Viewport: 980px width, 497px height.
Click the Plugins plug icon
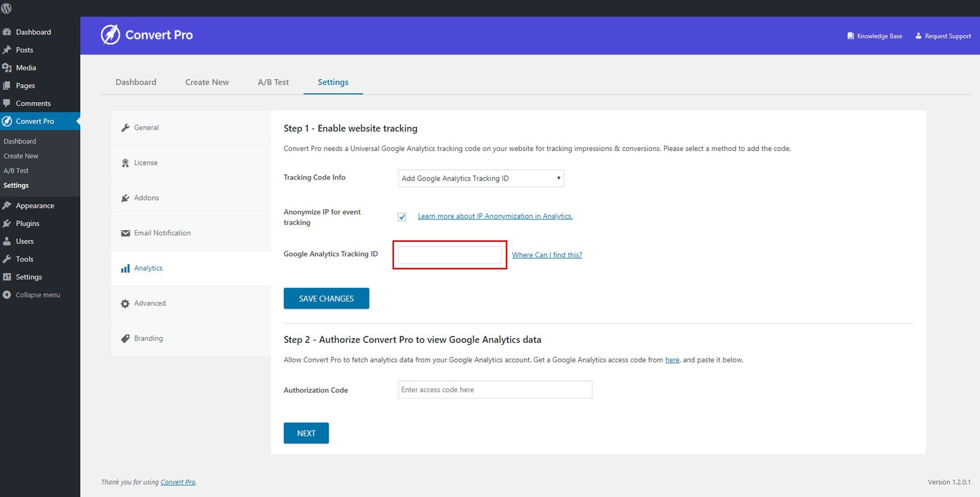click(7, 223)
